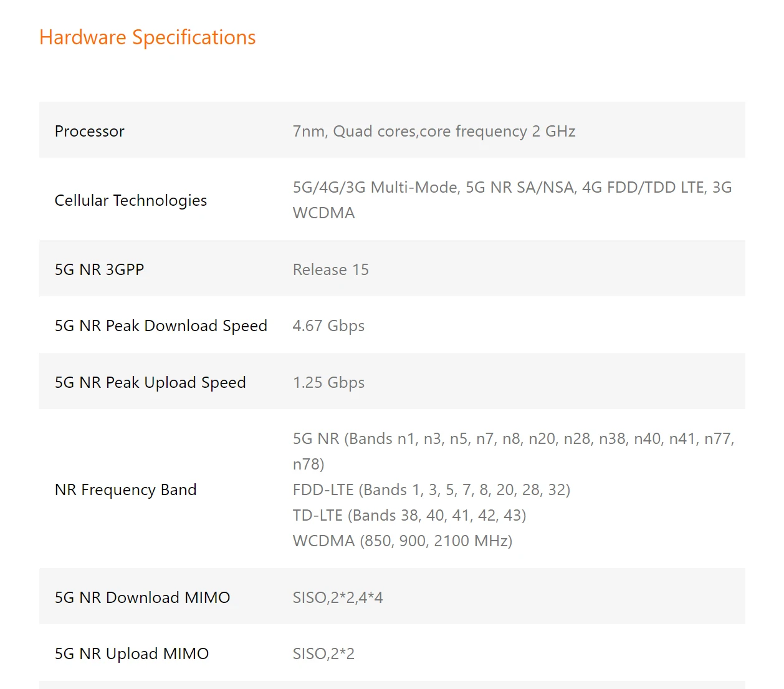The height and width of the screenshot is (689, 784).
Task: Click the 5G NR Download MIMO label
Action: pyautogui.click(x=143, y=597)
